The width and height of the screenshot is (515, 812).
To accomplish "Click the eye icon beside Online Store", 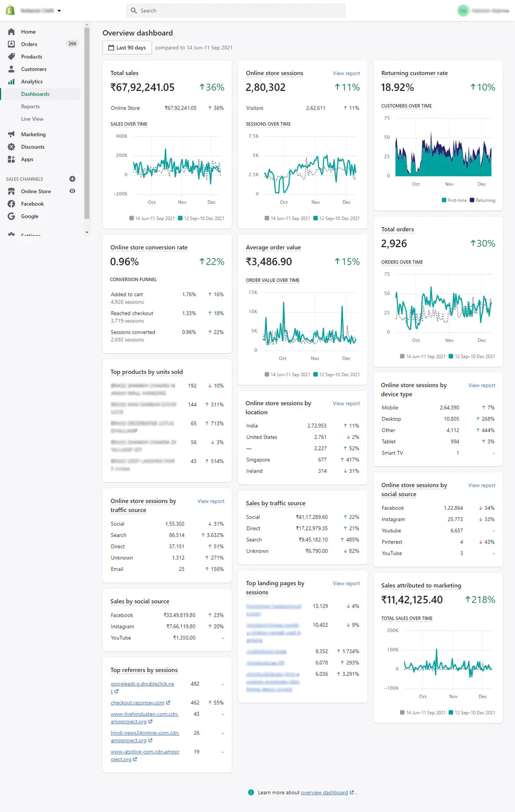I will coord(72,191).
